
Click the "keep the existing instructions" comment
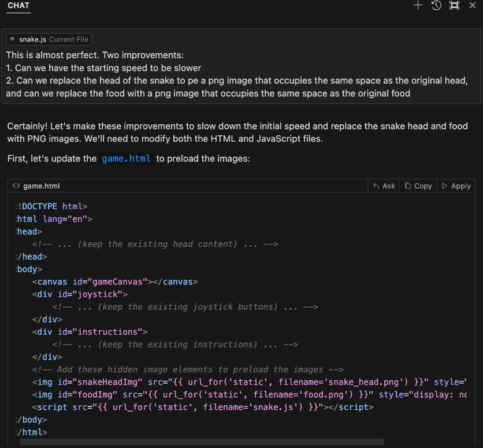tap(175, 345)
